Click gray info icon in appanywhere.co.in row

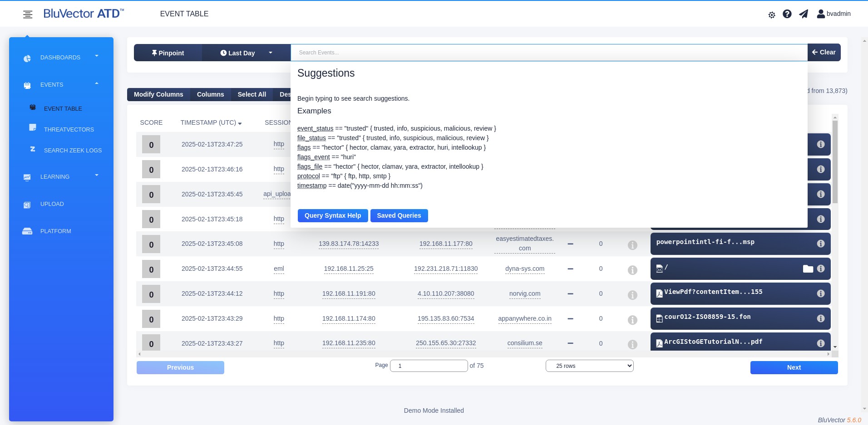click(632, 320)
